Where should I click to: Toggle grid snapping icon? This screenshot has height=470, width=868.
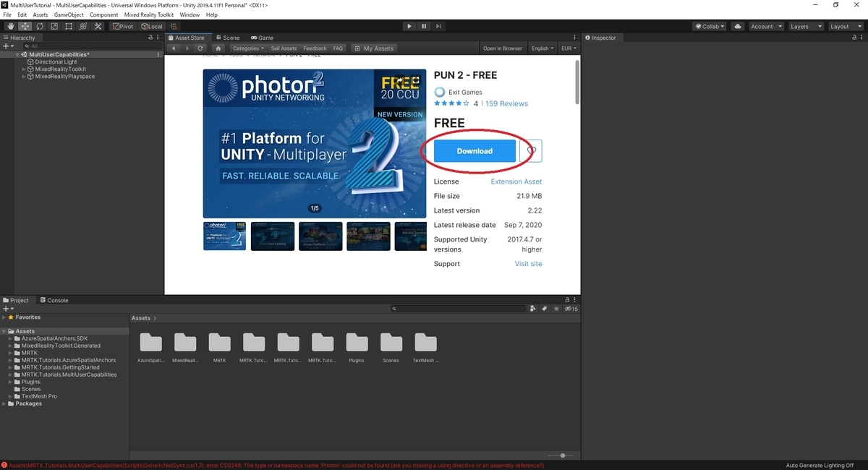pos(174,26)
